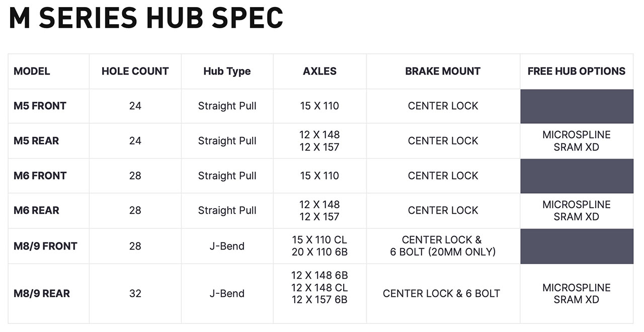Click the Hub Type column header
Image resolution: width=644 pixels, height=332 pixels.
[227, 71]
